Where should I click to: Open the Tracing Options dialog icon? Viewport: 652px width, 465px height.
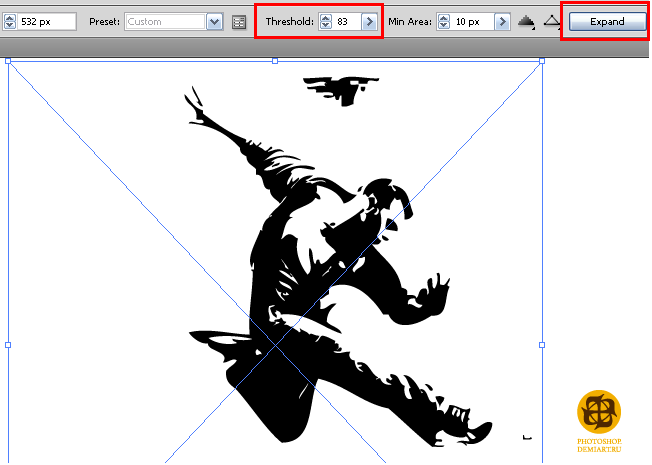239,22
